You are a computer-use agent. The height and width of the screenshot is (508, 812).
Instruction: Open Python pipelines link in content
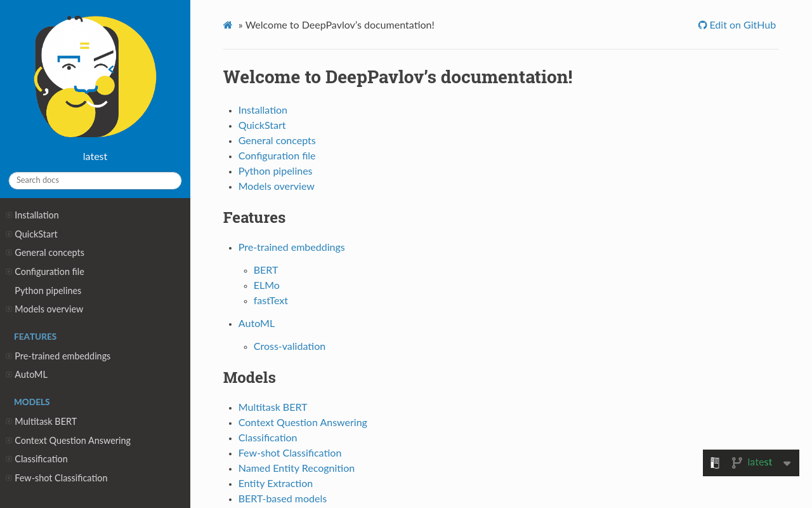pos(275,171)
